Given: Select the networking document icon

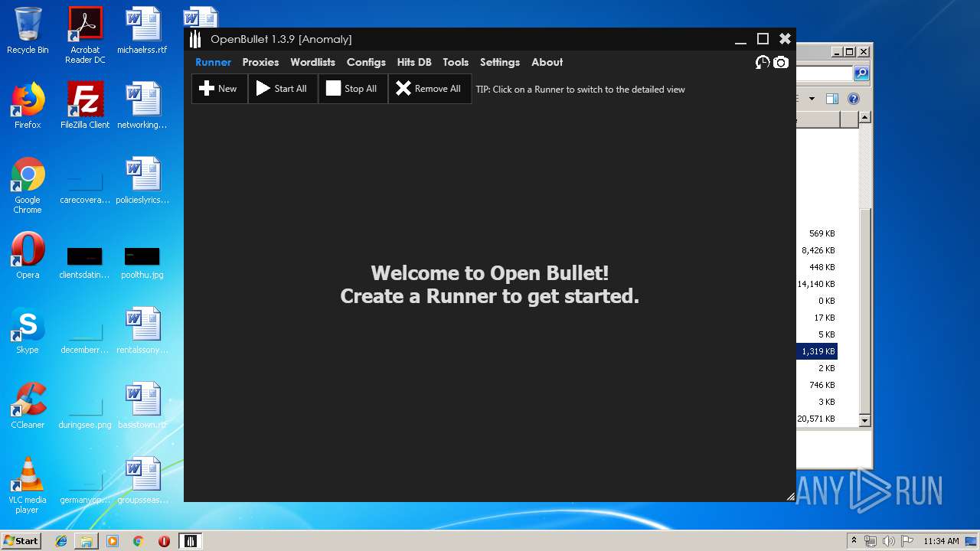Looking at the screenshot, I should click(x=142, y=106).
